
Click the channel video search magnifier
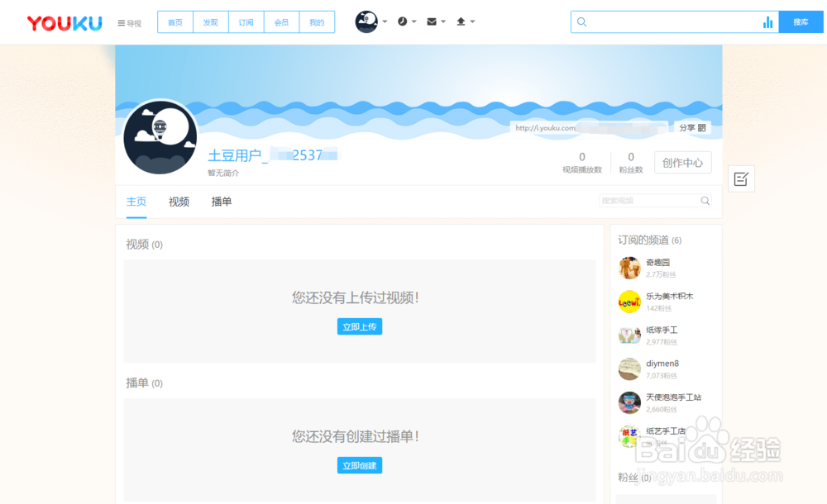705,201
